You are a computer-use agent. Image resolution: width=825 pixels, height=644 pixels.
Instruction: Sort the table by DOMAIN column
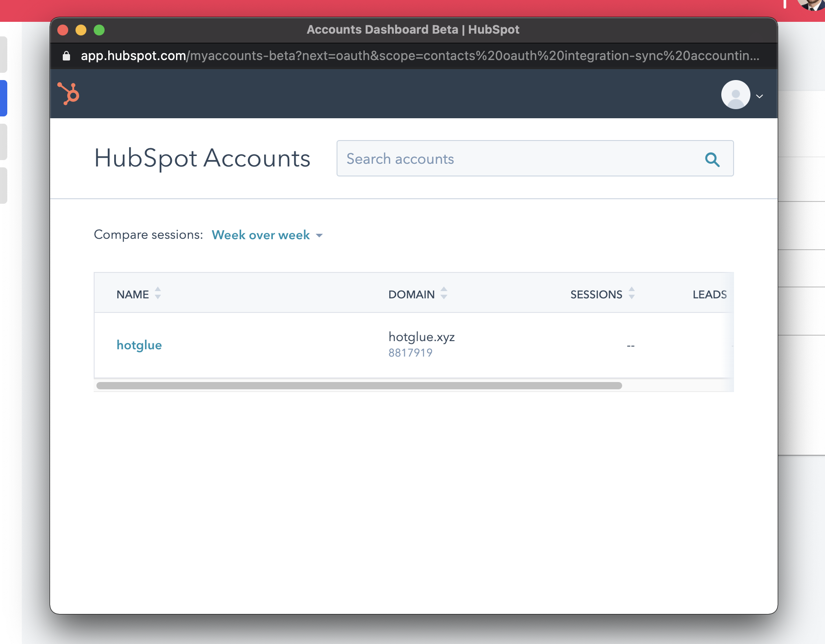click(x=418, y=294)
